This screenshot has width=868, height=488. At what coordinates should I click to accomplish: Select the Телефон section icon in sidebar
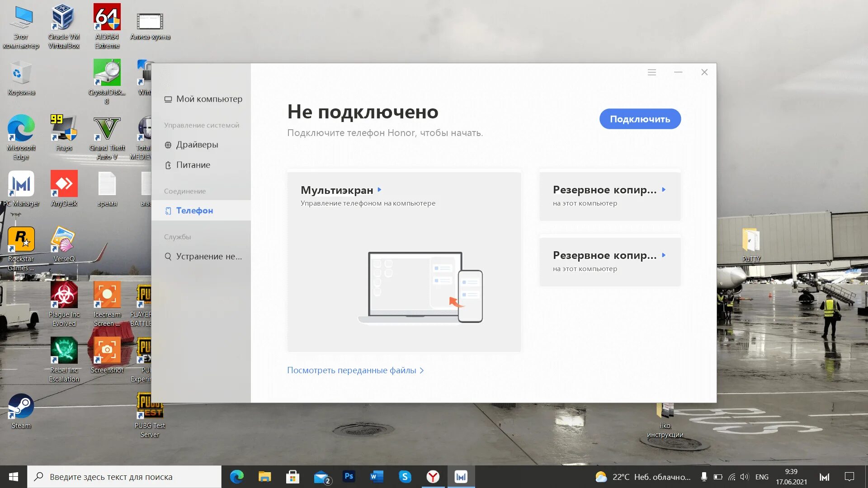169,210
